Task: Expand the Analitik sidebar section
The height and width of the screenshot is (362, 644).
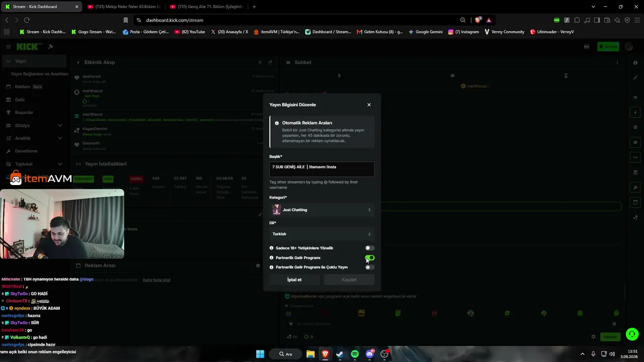Action: (x=34, y=138)
